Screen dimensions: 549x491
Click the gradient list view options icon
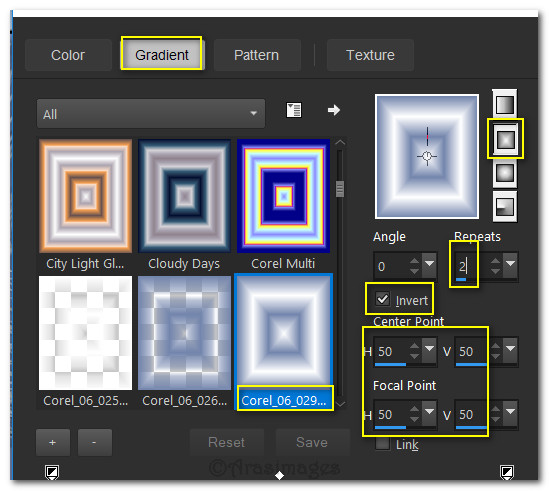(293, 110)
